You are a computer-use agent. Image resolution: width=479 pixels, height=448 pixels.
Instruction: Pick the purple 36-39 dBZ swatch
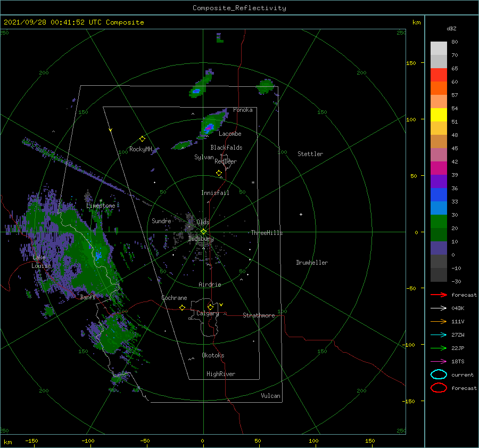(439, 182)
